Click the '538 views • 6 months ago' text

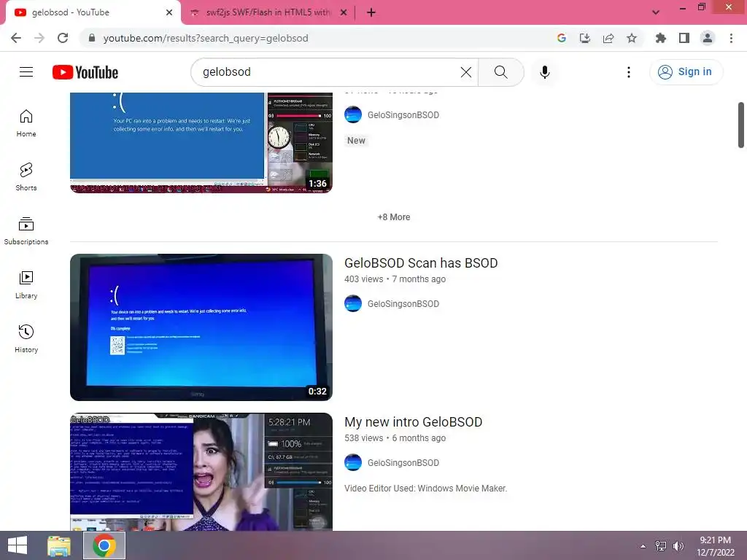pos(395,438)
